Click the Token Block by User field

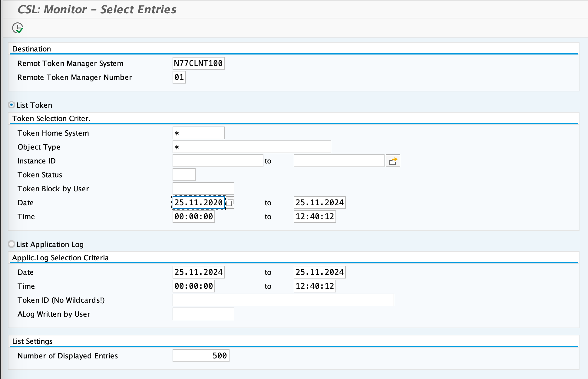[x=203, y=188]
